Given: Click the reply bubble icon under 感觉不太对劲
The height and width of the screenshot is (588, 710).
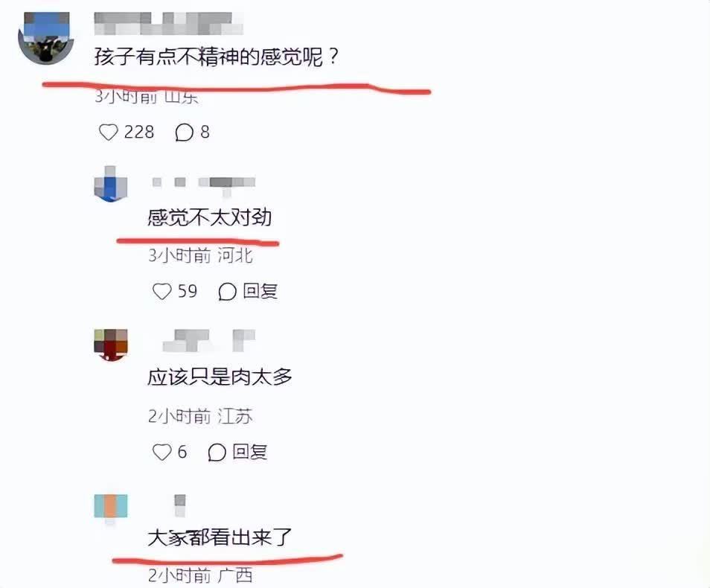Looking at the screenshot, I should 227,291.
